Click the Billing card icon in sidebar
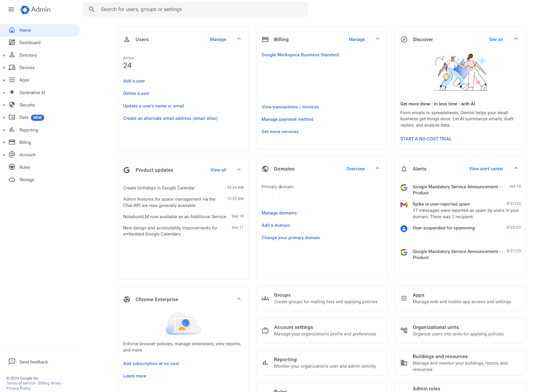This screenshot has height=392, width=559. (x=12, y=142)
